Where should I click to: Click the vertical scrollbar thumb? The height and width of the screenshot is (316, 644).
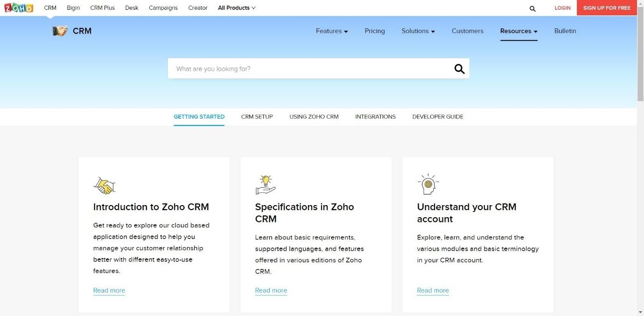[x=640, y=54]
